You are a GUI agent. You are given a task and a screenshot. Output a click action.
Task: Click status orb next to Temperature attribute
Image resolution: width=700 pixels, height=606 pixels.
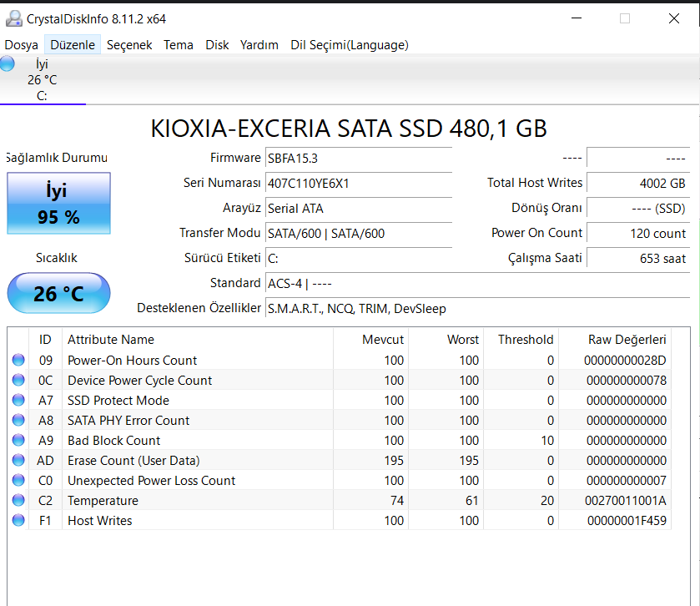point(18,501)
